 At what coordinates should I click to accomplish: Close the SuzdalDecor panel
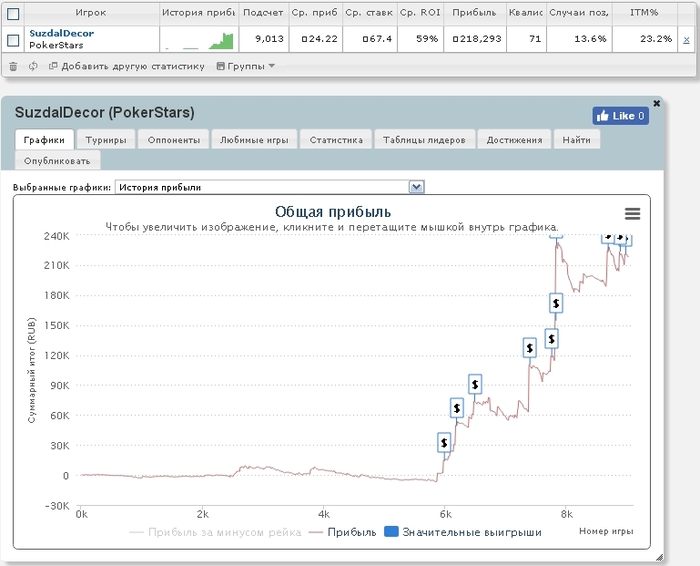656,103
